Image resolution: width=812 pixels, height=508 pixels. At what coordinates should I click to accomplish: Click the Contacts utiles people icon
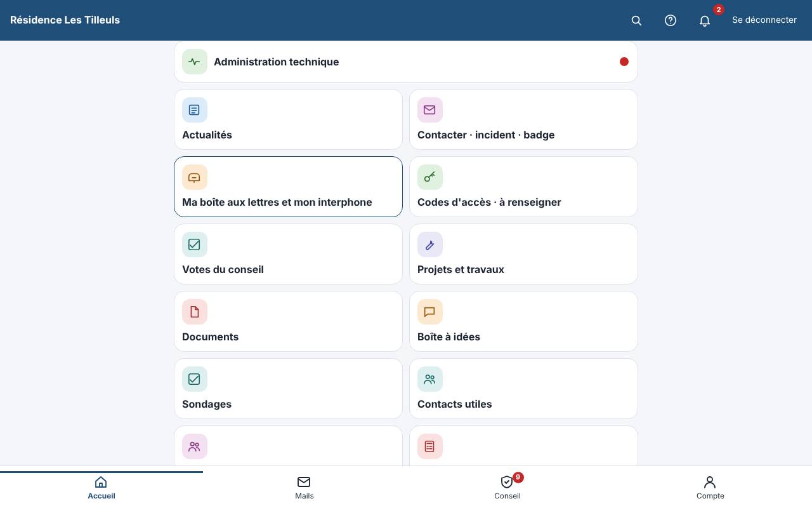click(x=430, y=379)
